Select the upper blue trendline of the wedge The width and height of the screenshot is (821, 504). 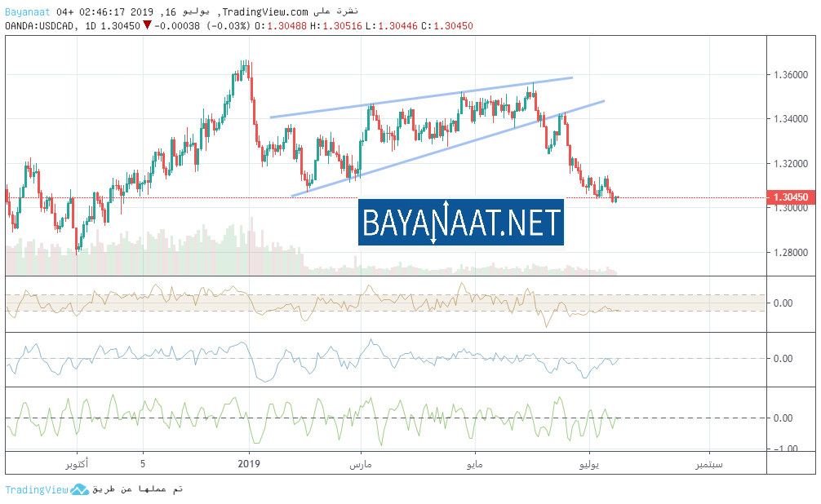[420, 98]
